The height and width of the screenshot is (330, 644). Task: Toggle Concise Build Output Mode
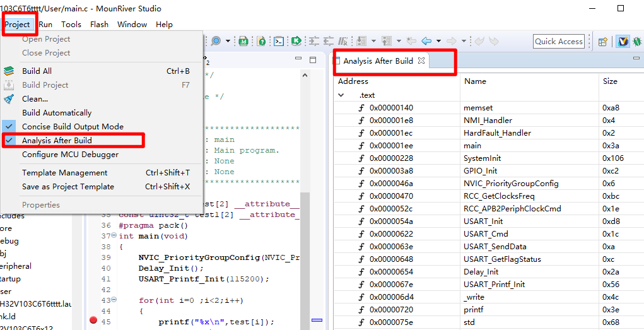73,127
